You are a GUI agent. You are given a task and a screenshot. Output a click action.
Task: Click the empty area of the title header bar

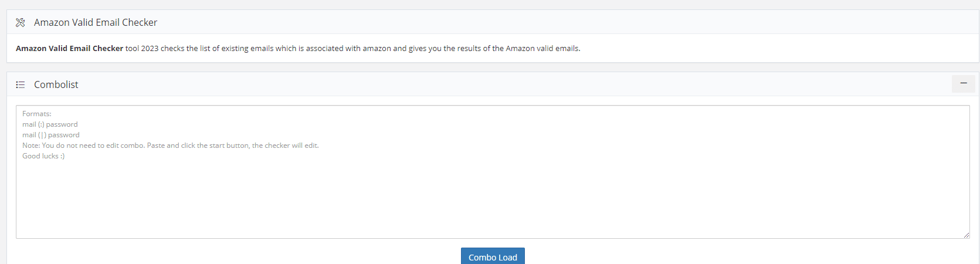pos(528,22)
